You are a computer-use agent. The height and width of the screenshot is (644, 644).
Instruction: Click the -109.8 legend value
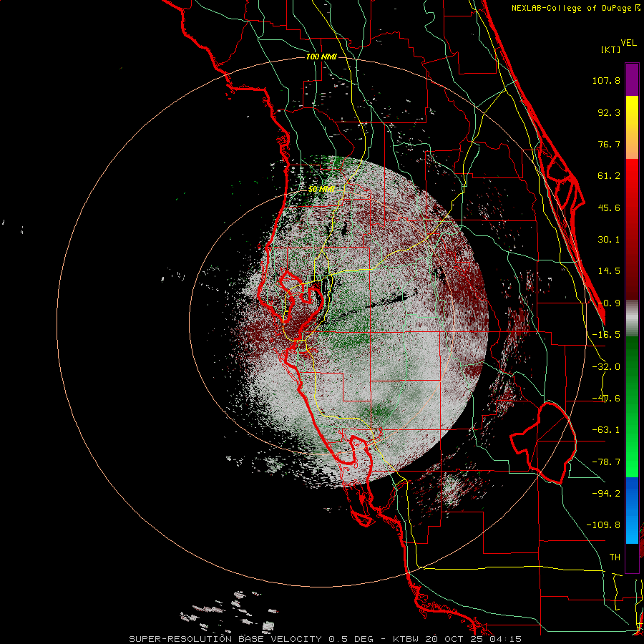click(603, 525)
